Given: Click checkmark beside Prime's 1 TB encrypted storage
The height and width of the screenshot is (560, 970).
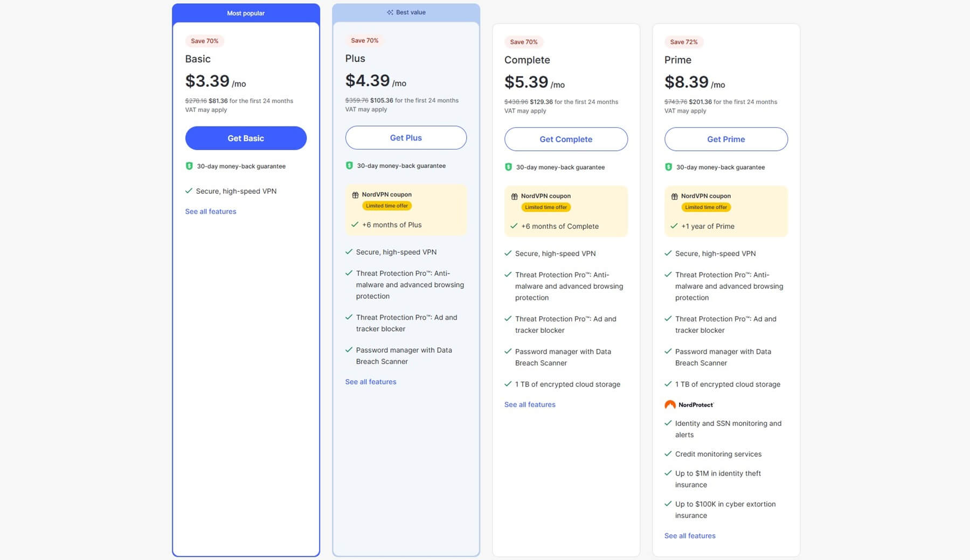Looking at the screenshot, I should [x=668, y=384].
